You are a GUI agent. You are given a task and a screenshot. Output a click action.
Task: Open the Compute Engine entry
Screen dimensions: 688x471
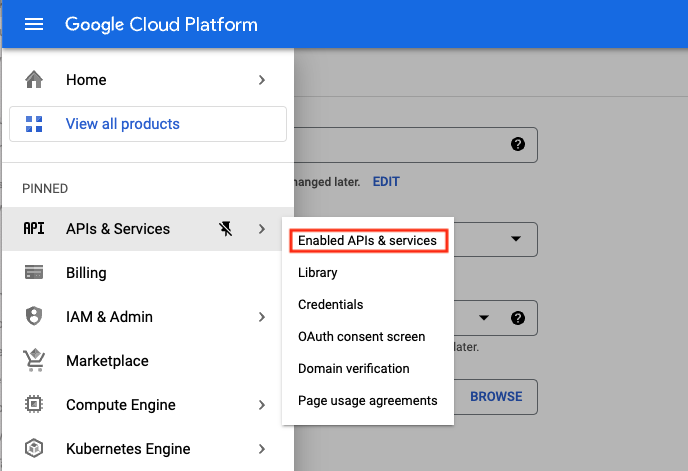click(x=148, y=404)
